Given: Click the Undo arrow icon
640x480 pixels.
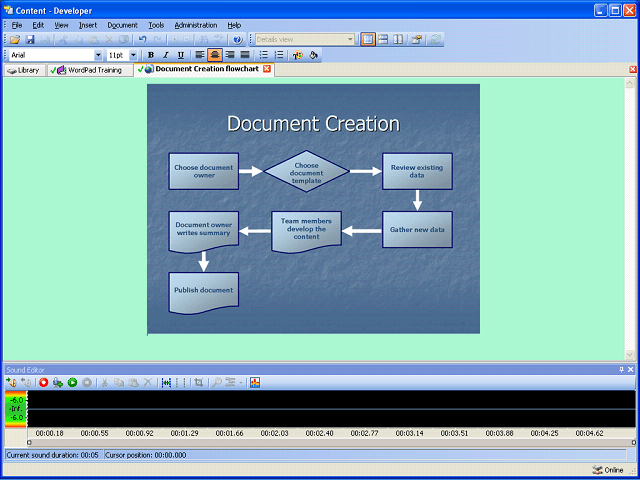Looking at the screenshot, I should click(x=142, y=40).
